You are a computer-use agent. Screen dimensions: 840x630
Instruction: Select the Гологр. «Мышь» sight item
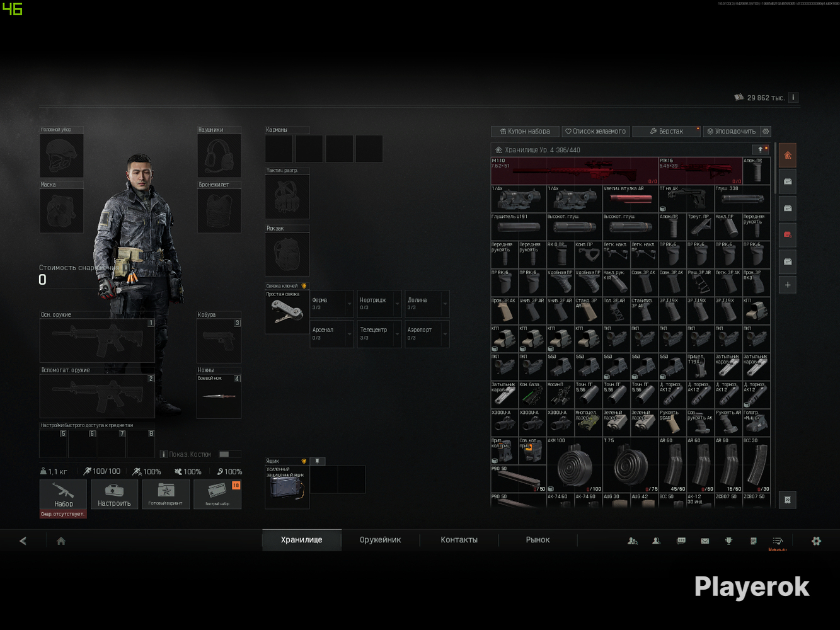tap(756, 423)
